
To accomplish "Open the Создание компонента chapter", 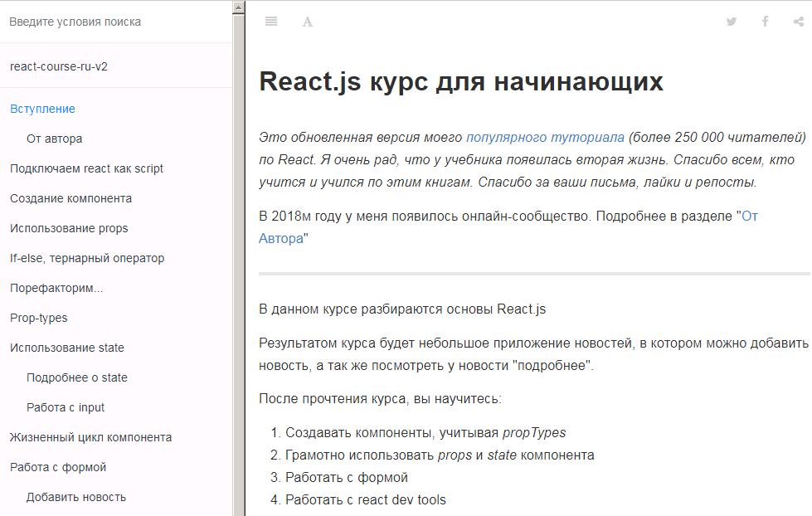I will coord(71,198).
